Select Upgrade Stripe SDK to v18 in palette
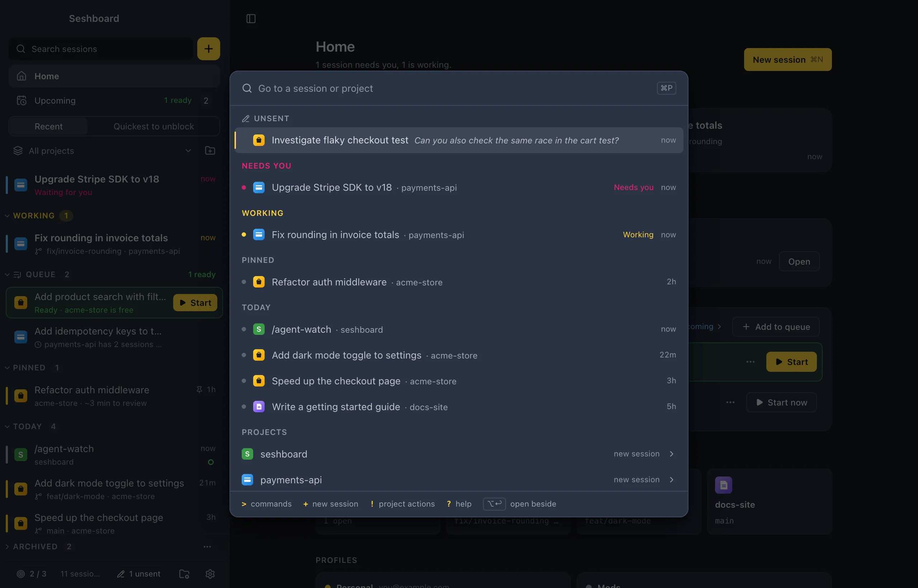The width and height of the screenshot is (918, 588). [x=459, y=188]
